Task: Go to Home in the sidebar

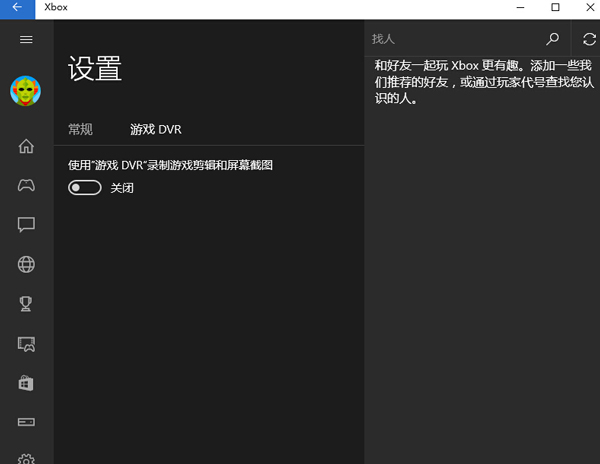Action: click(x=27, y=146)
